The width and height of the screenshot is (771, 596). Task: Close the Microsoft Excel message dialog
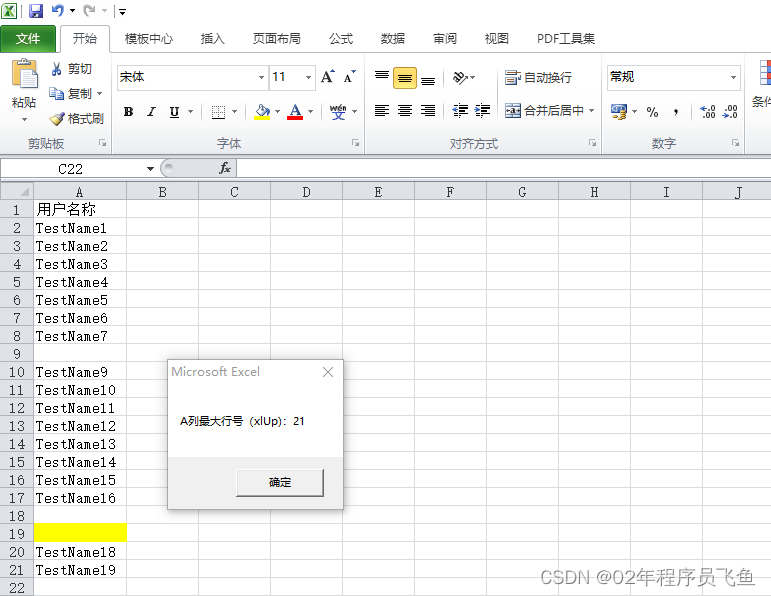point(328,372)
